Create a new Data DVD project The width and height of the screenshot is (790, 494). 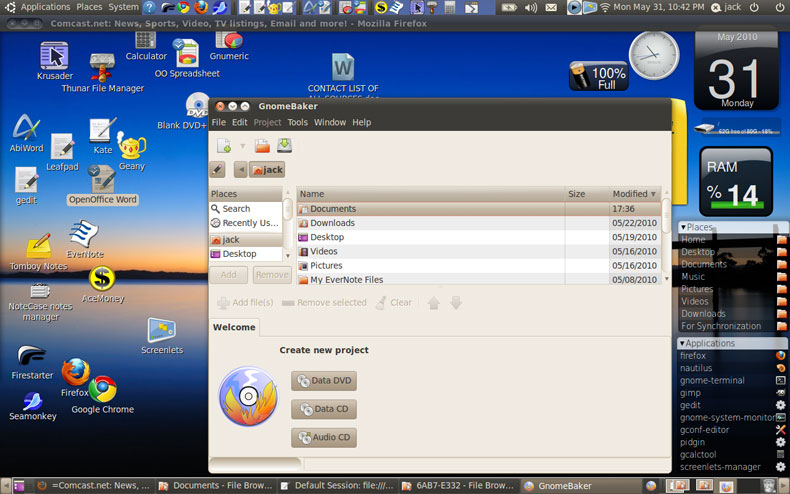324,381
